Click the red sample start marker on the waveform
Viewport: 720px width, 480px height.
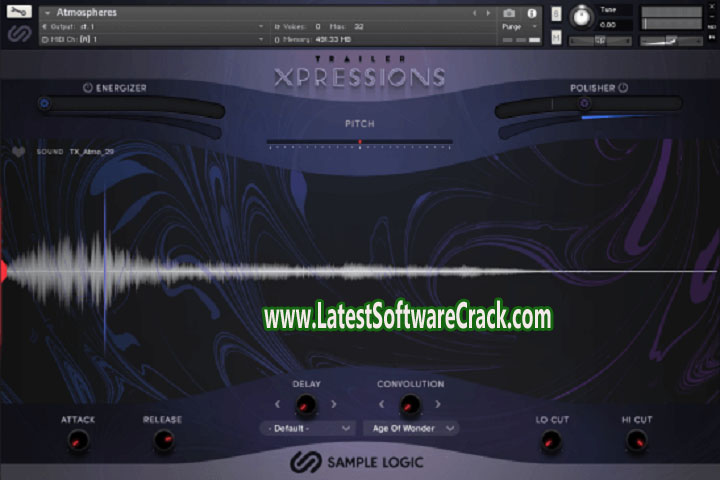coord(3,271)
